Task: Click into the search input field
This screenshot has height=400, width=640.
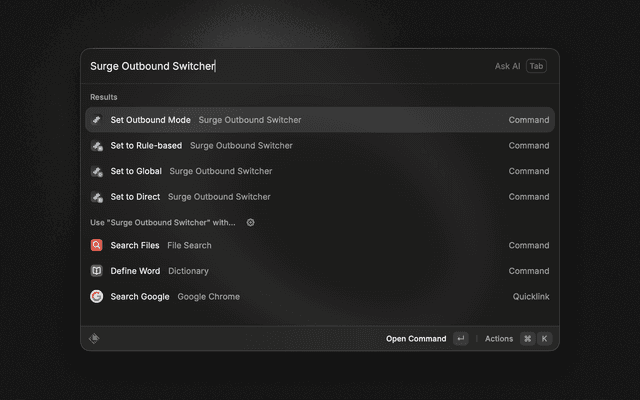Action: [x=300, y=66]
